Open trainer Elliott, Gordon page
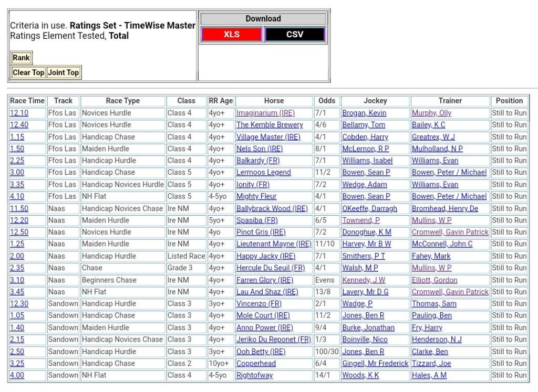538x392 pixels. pos(434,280)
